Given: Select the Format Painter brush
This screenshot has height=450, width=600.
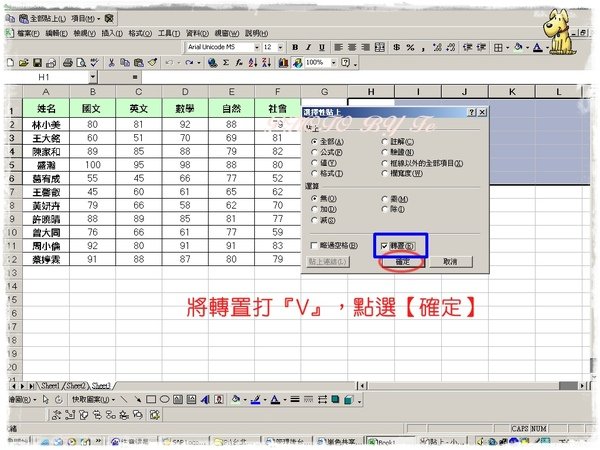Looking at the screenshot, I should 152,62.
